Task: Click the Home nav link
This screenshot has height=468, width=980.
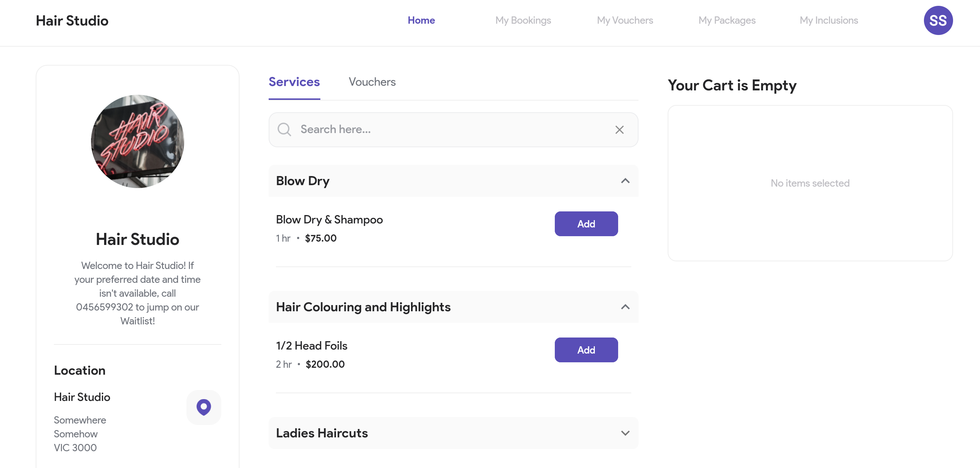Action: pyautogui.click(x=421, y=20)
